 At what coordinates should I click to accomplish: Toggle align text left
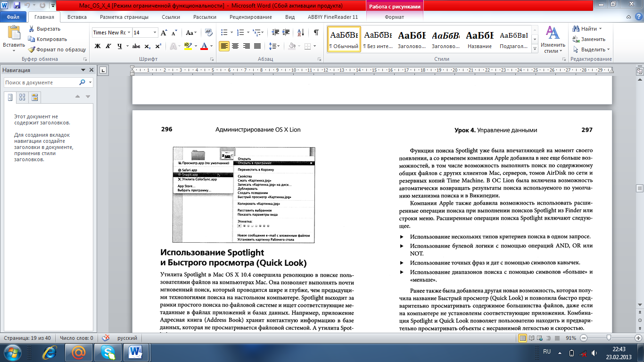tap(224, 46)
